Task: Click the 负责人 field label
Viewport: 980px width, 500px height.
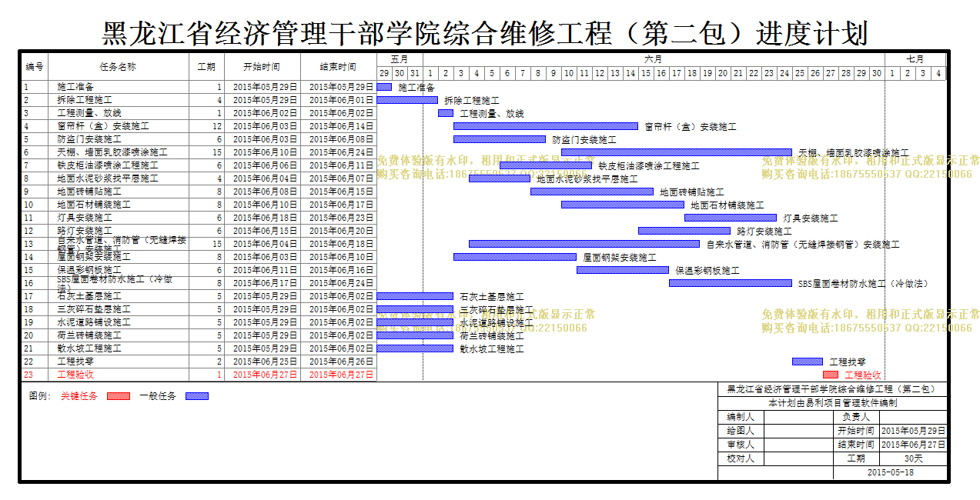Action: tap(856, 417)
